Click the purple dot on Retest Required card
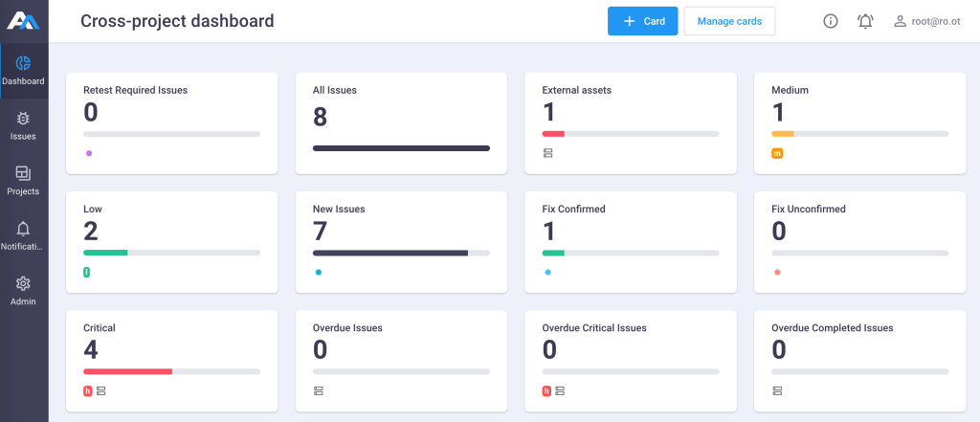The height and width of the screenshot is (422, 980). coord(89,153)
